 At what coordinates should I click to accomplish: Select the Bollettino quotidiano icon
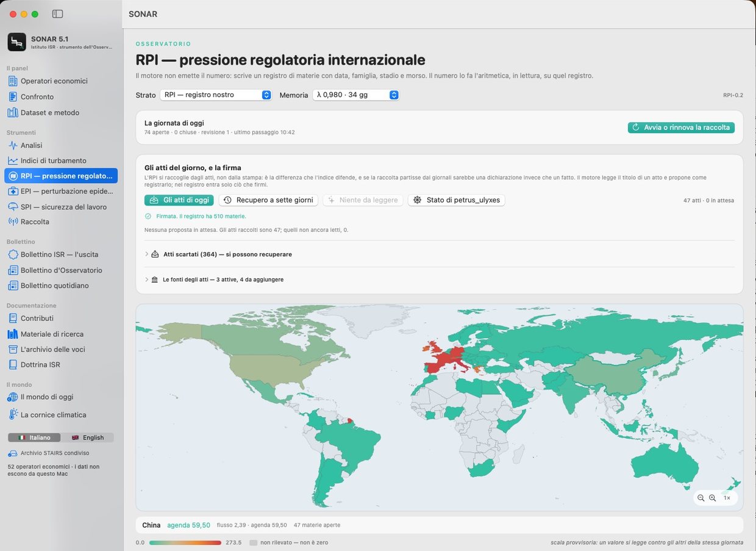(13, 286)
